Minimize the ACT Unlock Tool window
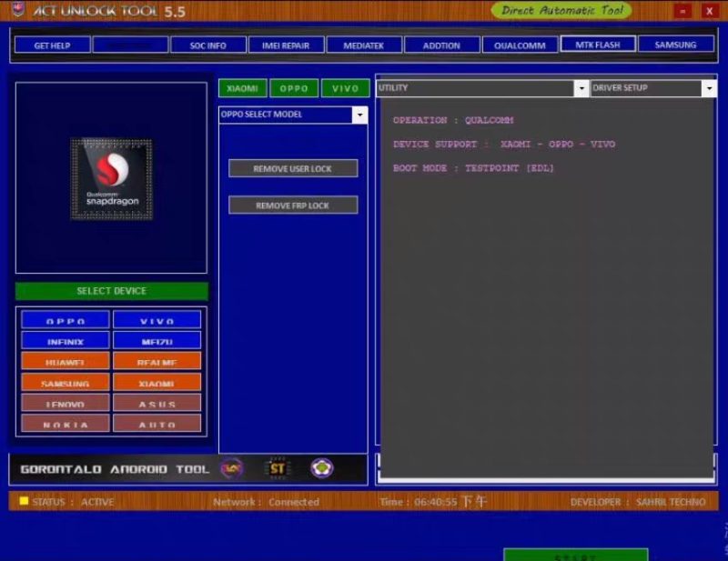 [x=683, y=11]
